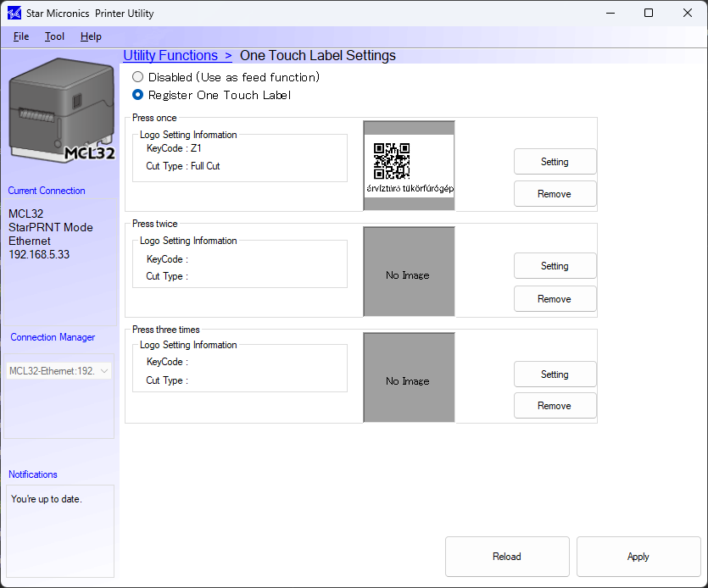Click the Star Micronics app icon in title bar

[x=14, y=13]
